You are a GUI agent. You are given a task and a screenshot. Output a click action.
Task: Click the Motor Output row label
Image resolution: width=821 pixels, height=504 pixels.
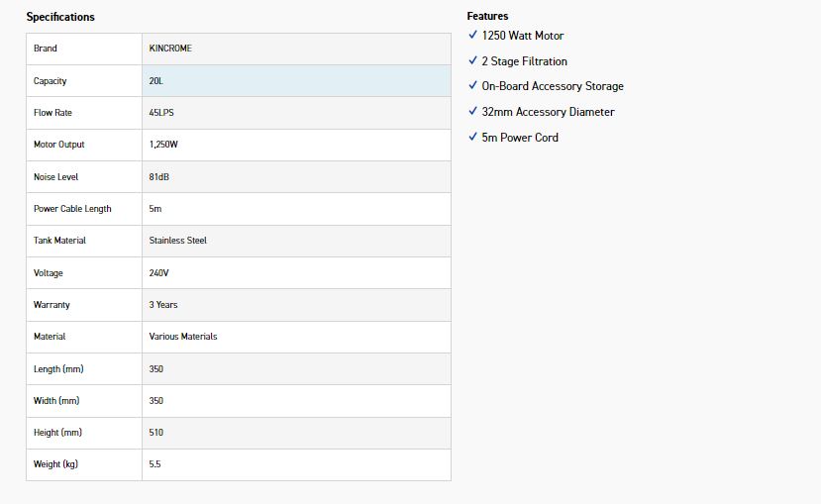click(x=59, y=145)
